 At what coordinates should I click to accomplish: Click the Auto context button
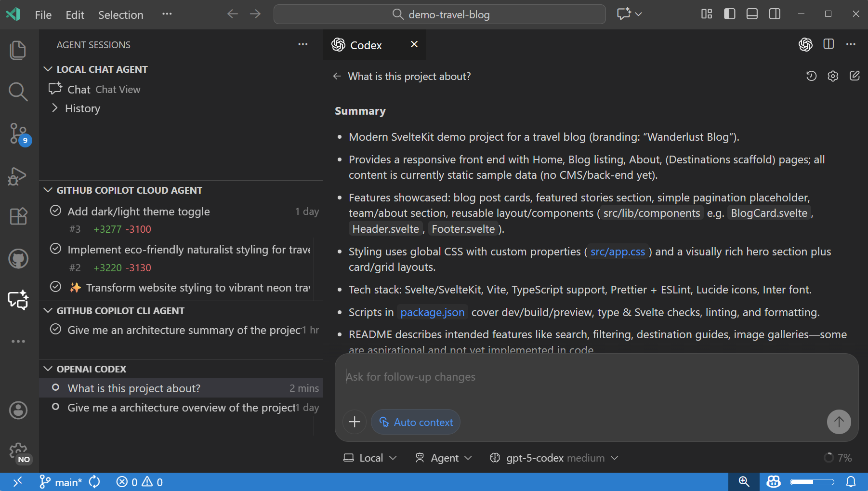click(x=415, y=422)
